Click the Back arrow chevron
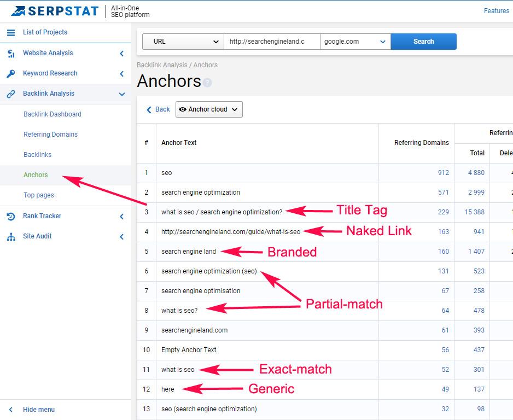 (149, 109)
